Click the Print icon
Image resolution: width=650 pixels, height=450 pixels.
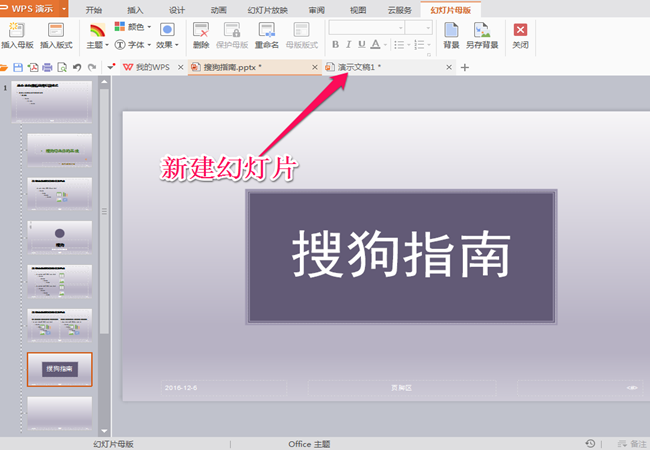click(x=48, y=67)
